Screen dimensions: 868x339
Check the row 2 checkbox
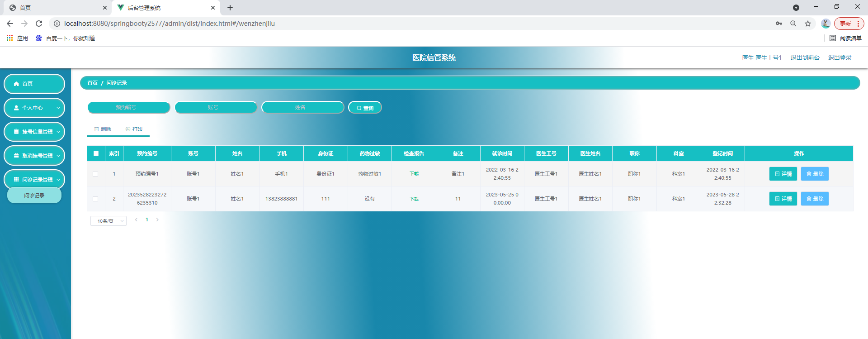95,199
